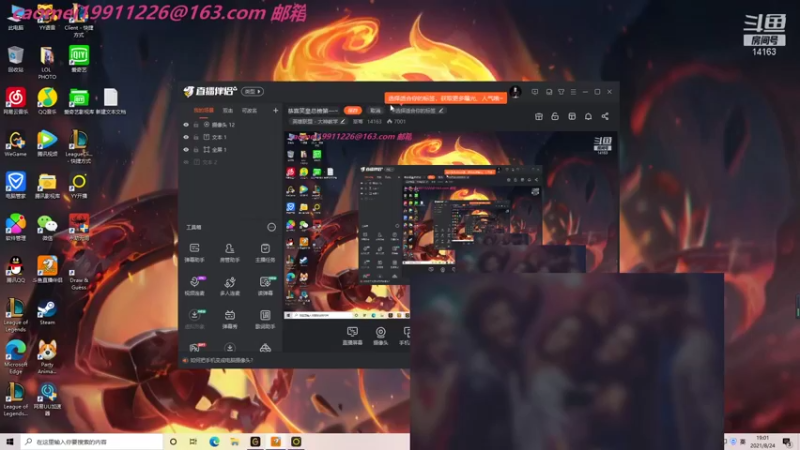Open Edge from the taskbar
This screenshot has width=800, height=450.
click(x=214, y=441)
